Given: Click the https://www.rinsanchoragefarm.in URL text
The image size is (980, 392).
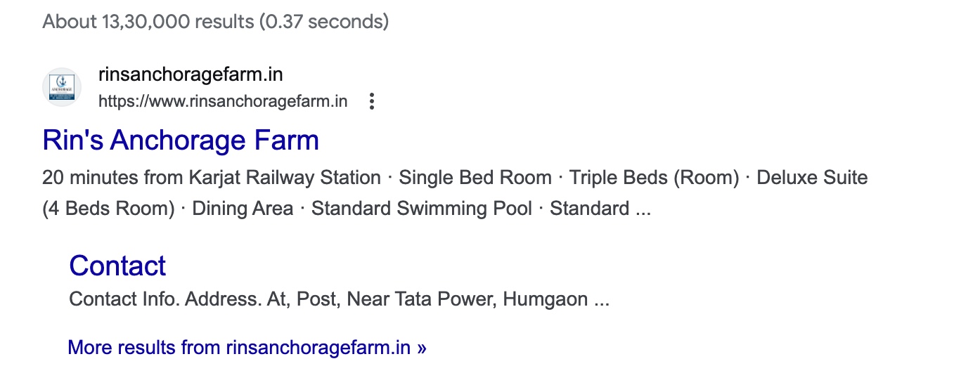Looking at the screenshot, I should [x=223, y=102].
